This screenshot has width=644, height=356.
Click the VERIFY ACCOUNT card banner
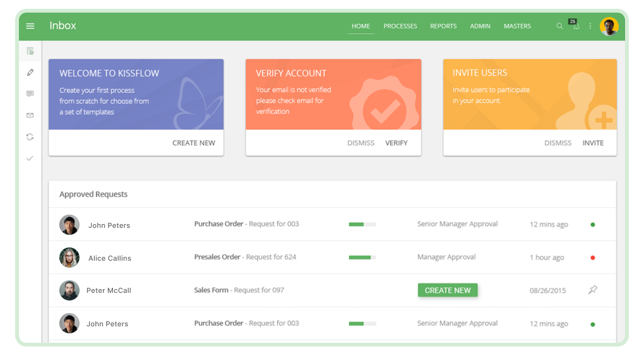click(333, 95)
